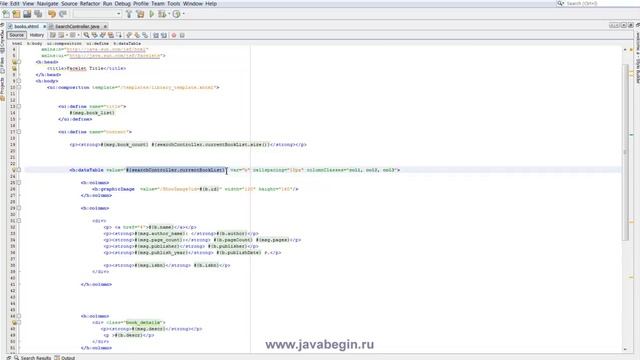
Task: Run the project with the green play icon
Action: [151, 14]
